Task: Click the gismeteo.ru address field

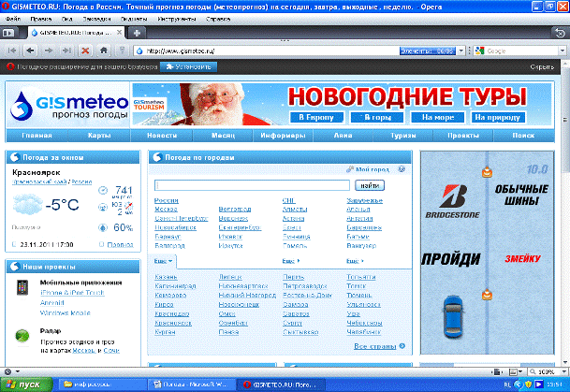Action: pyautogui.click(x=267, y=51)
